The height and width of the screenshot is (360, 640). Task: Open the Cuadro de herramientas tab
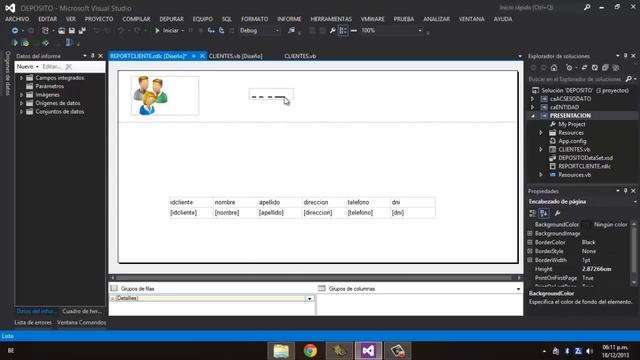pos(82,311)
